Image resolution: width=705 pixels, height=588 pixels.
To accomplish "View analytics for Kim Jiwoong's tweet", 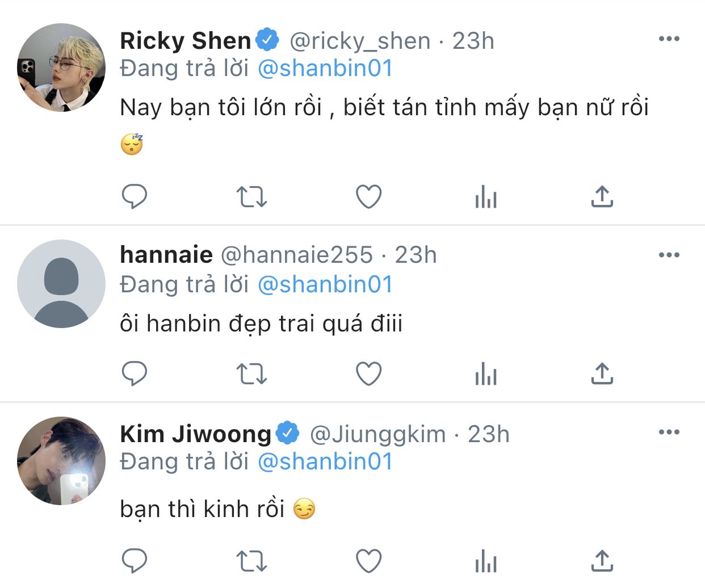I will point(486,561).
